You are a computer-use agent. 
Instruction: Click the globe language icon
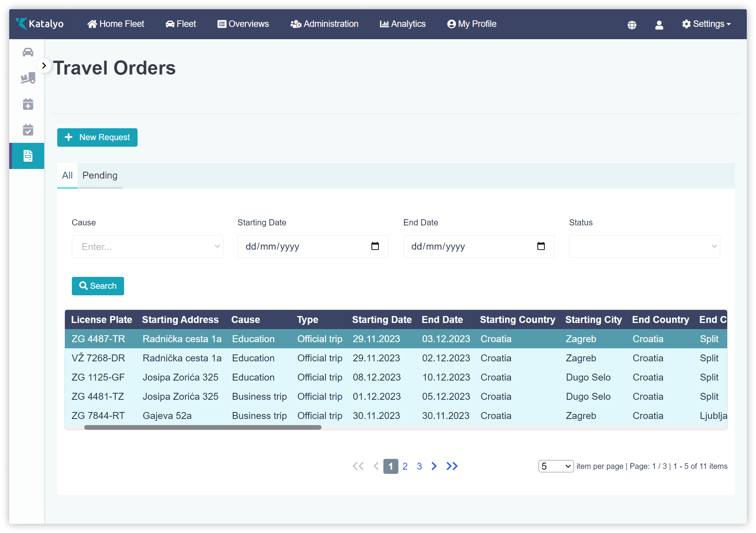point(632,25)
